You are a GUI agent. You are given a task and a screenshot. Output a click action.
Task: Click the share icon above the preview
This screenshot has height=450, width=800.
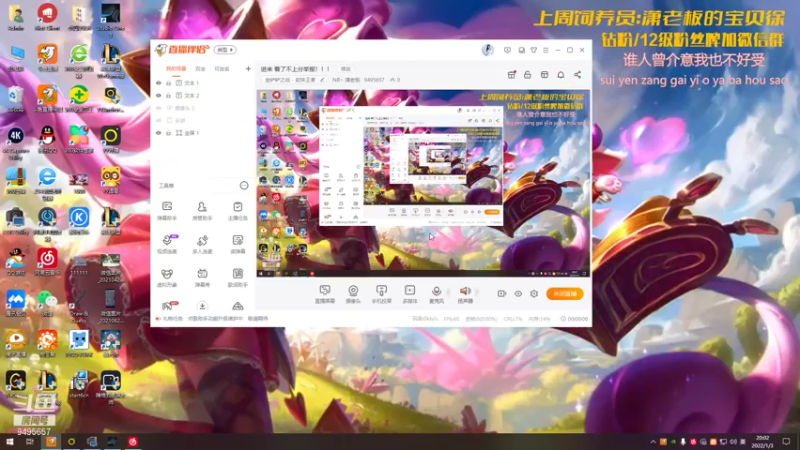578,75
